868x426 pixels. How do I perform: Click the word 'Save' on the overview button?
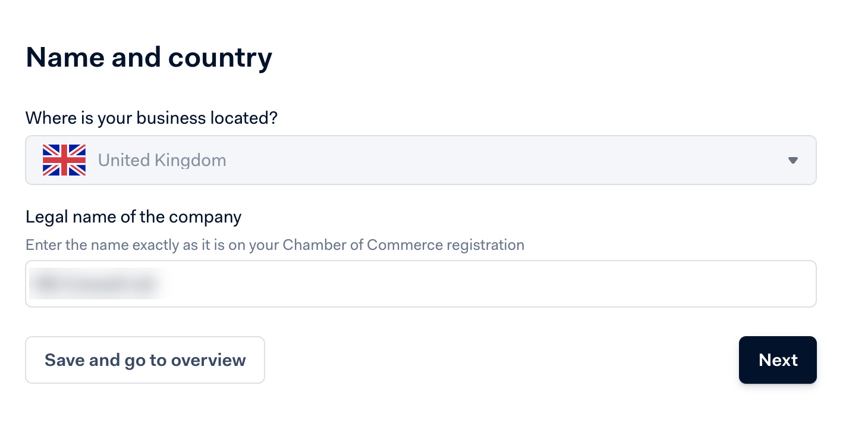pyautogui.click(x=63, y=360)
